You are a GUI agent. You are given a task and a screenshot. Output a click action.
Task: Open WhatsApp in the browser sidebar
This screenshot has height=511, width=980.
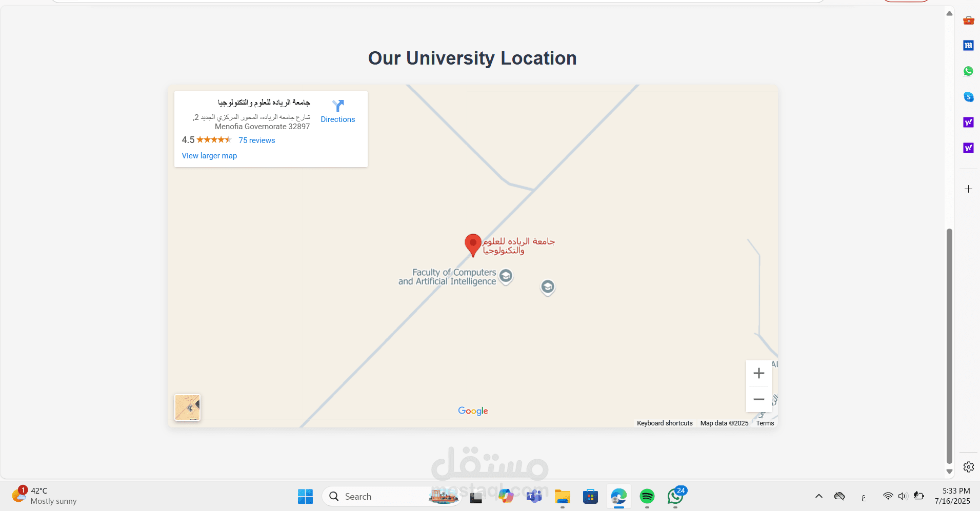pos(968,71)
